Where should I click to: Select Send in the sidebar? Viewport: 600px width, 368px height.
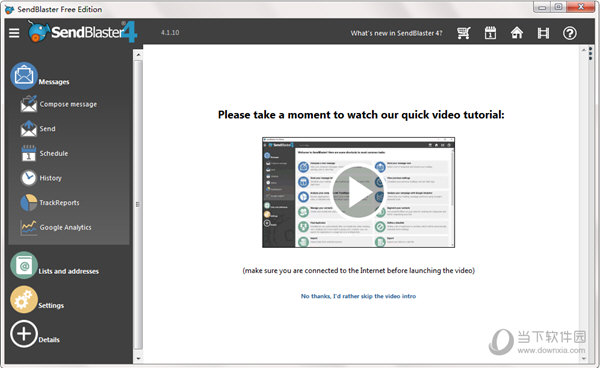click(47, 129)
